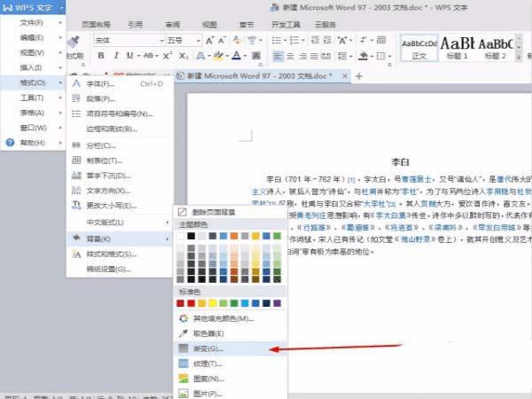Click the line spacing icon
This screenshot has height=399, width=532.
[342, 56]
